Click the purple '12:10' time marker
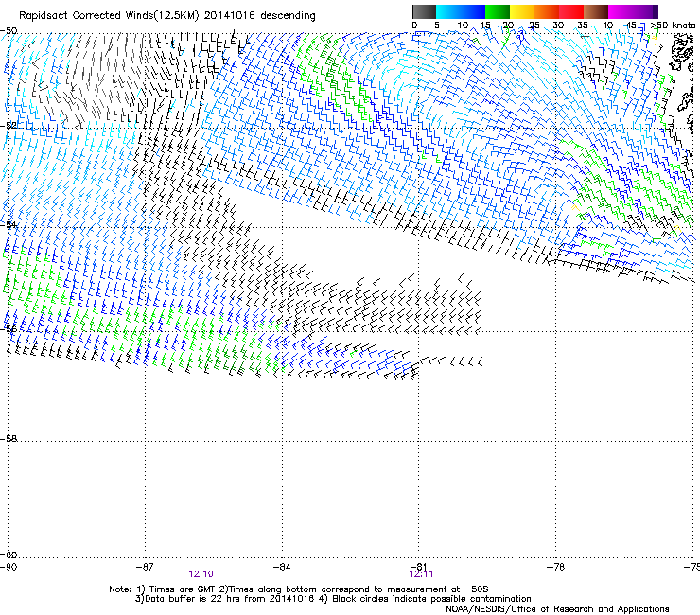Image resolution: width=700 pixels, height=615 pixels. click(201, 574)
